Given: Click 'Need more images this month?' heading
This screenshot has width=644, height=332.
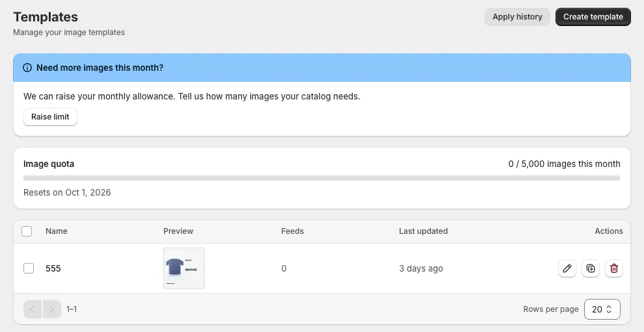Looking at the screenshot, I should [100, 68].
